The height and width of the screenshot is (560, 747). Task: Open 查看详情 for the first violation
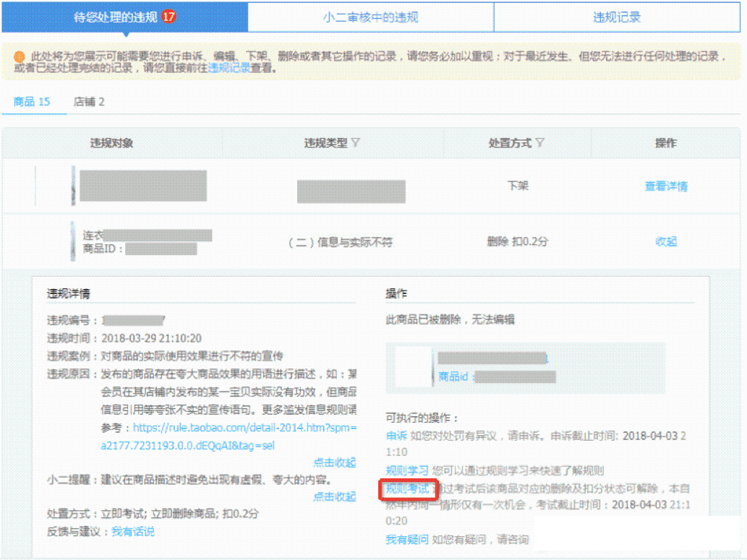pos(666,186)
